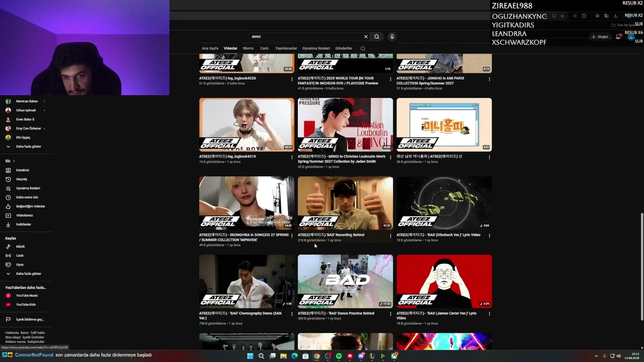Open Kanalınız from the sidebar

pos(23,170)
